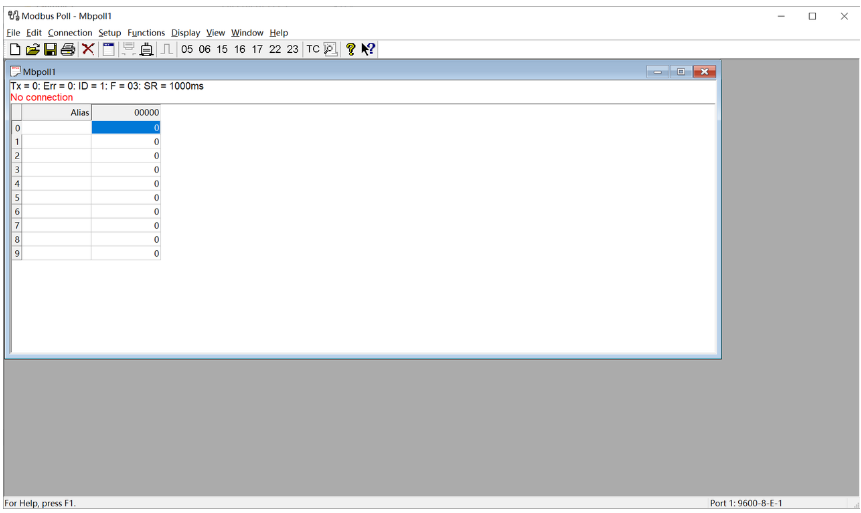The width and height of the screenshot is (861, 513).
Task: Activate the context help arrow icon
Action: (x=368, y=49)
